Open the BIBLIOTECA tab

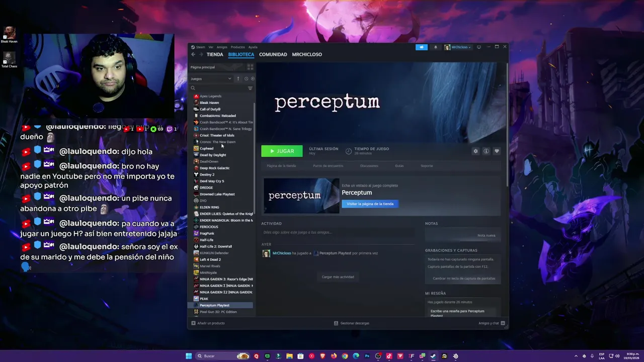(241, 54)
